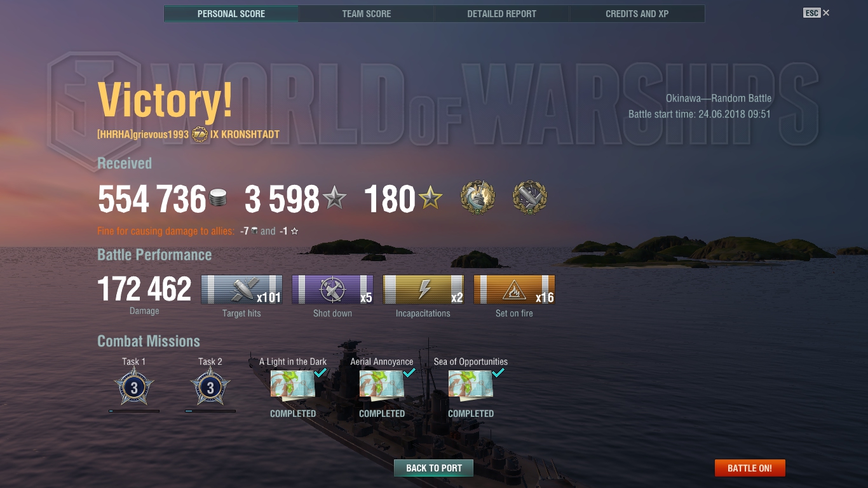Click the Battle On! button
This screenshot has width=868, height=488.
point(750,468)
